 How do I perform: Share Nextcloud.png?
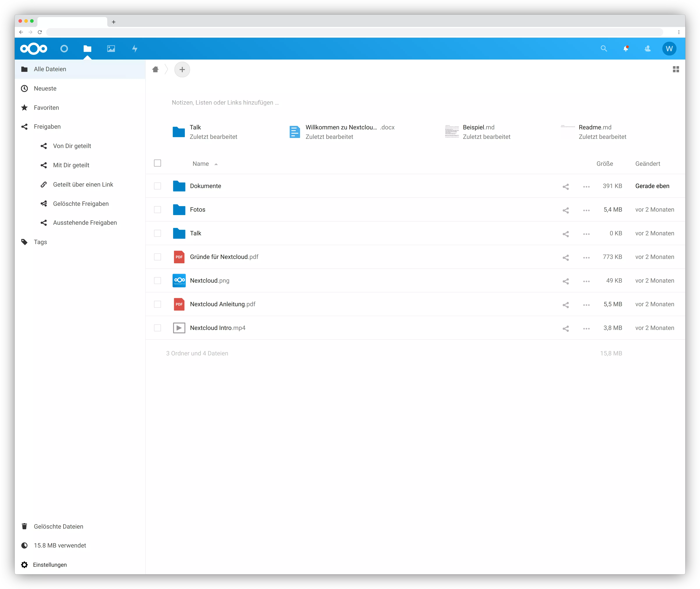566,281
